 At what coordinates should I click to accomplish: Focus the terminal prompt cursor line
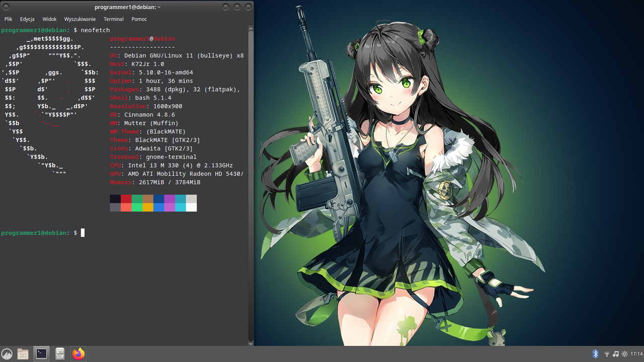[124, 233]
